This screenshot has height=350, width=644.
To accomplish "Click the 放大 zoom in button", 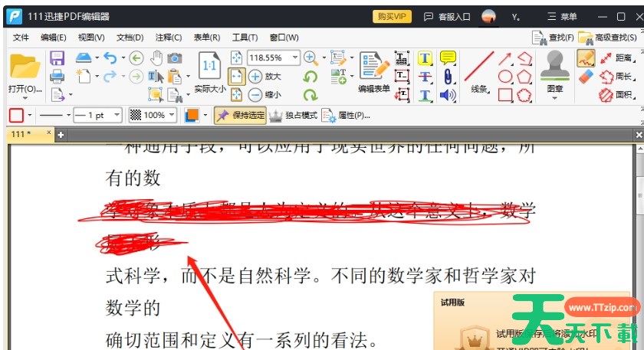I will [264, 77].
